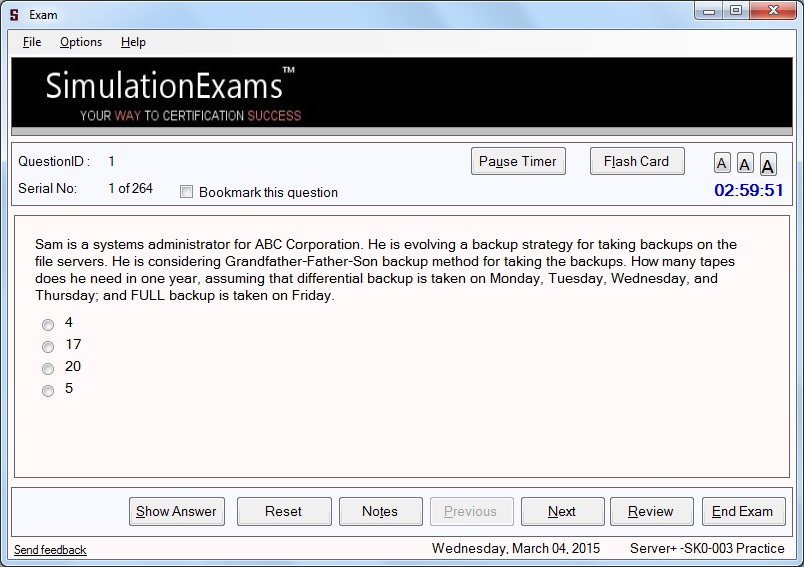Select the small font size A icon

[x=722, y=164]
